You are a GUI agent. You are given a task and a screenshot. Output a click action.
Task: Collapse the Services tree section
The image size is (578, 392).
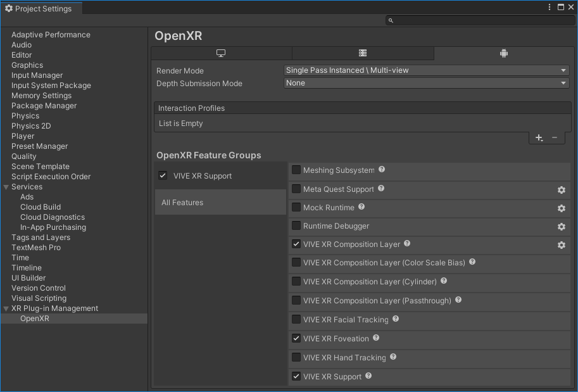click(6, 187)
